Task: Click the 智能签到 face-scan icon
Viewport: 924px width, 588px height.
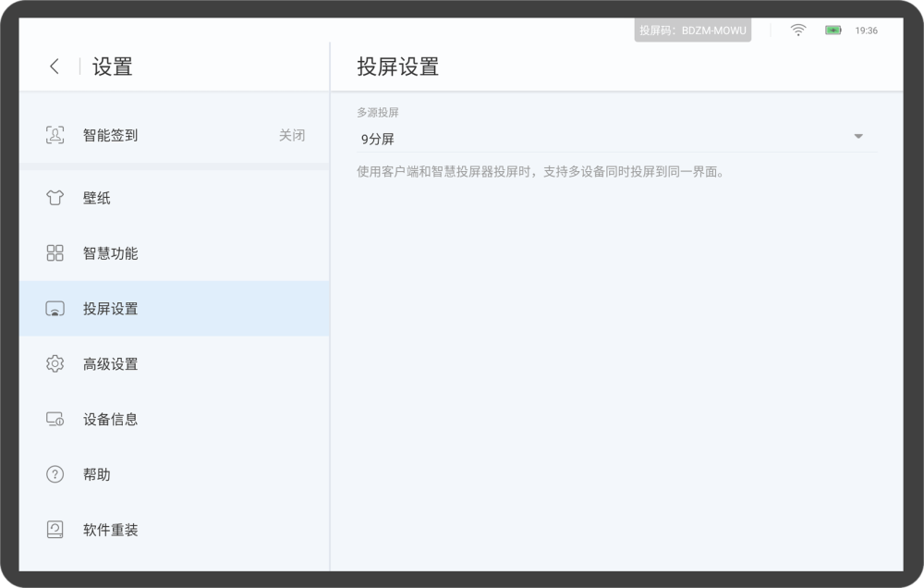Action: (x=55, y=135)
